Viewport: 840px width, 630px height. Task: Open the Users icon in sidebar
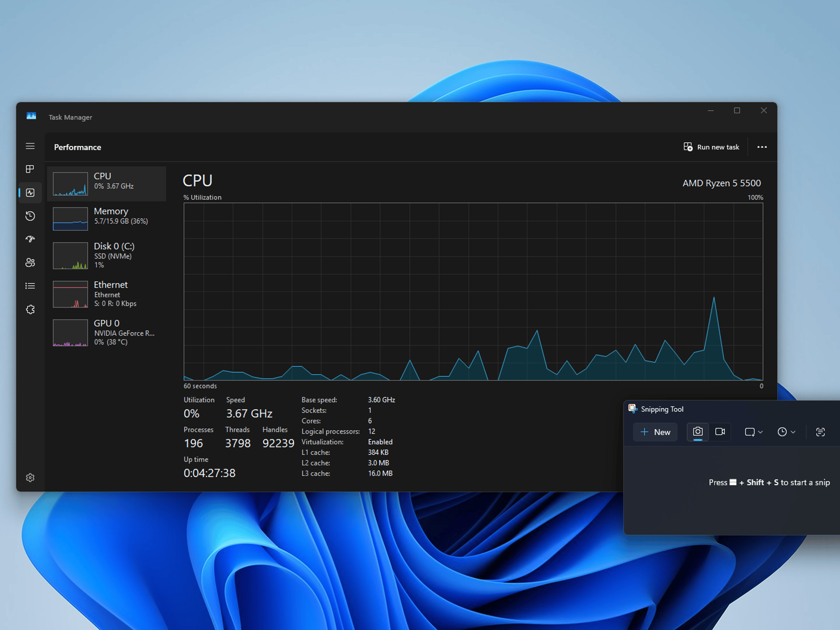coord(30,262)
